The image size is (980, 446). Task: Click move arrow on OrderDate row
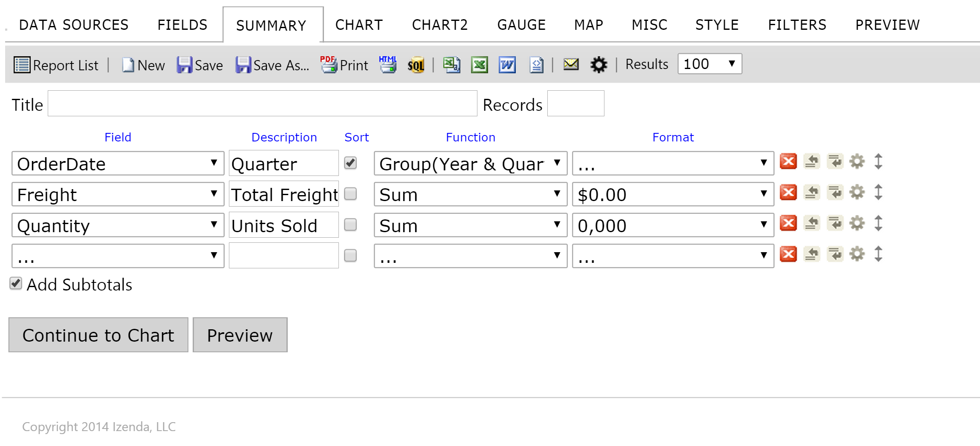click(878, 161)
